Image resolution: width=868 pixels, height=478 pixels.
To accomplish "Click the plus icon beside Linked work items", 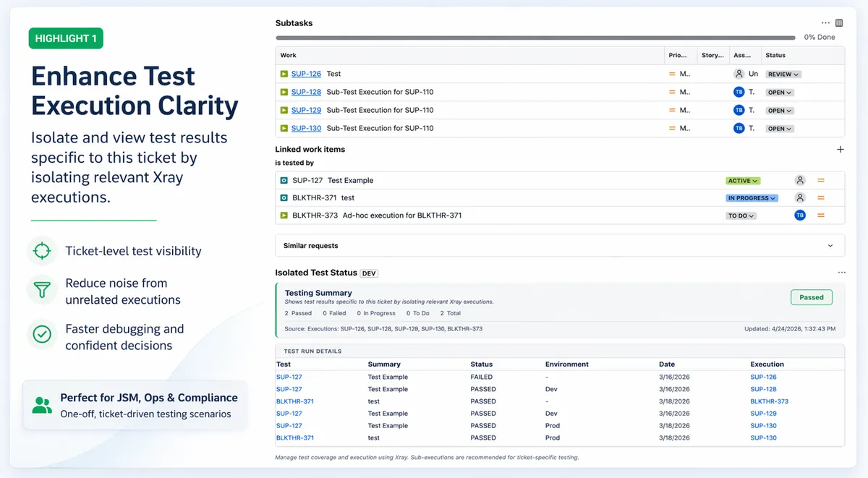I will (841, 150).
